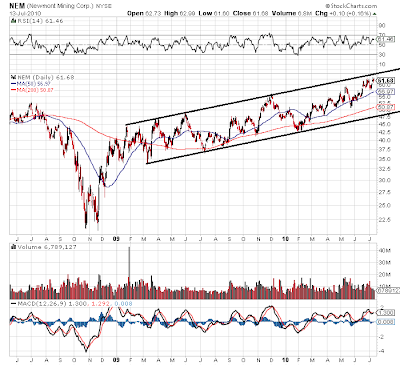Click the 42.5 price axis label
The width and height of the screenshot is (400, 365).
point(384,132)
